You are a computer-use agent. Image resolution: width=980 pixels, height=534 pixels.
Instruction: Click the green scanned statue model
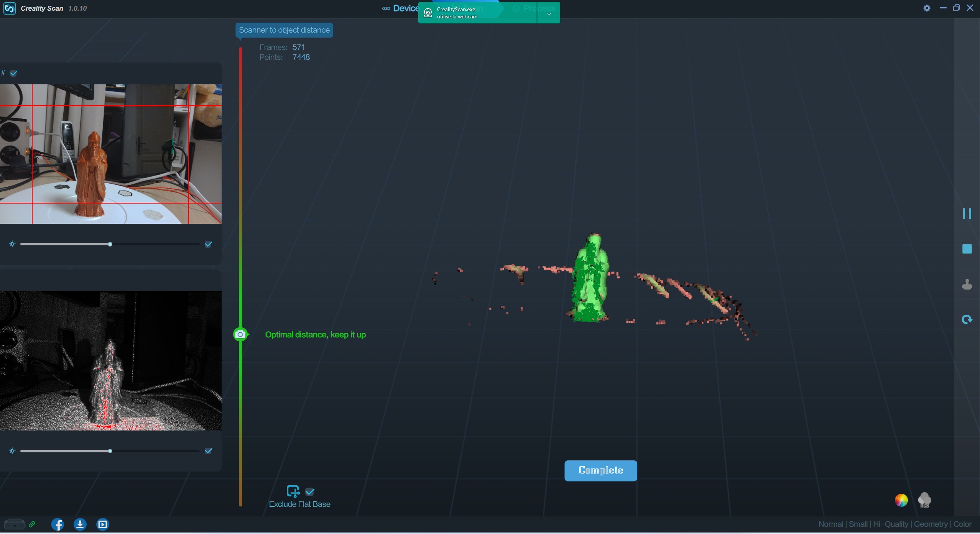click(590, 278)
